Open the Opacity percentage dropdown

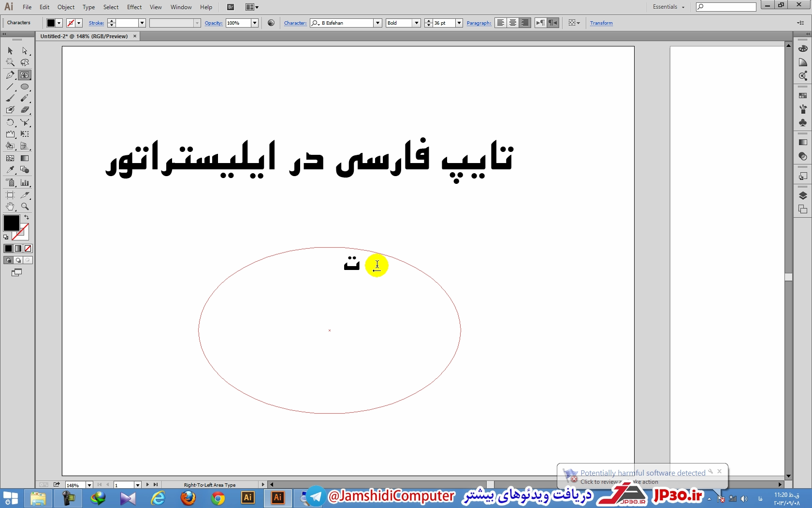point(255,23)
